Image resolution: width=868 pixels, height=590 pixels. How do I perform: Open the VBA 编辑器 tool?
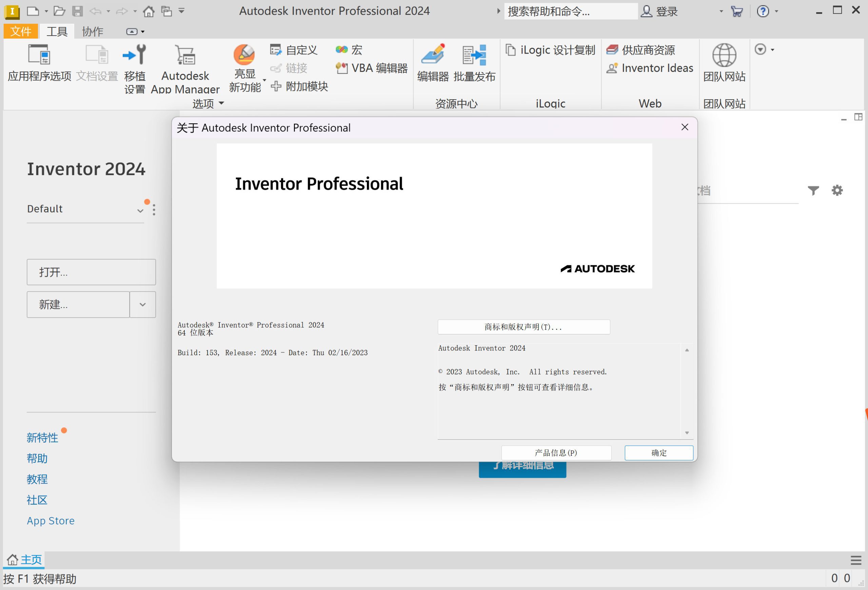371,68
